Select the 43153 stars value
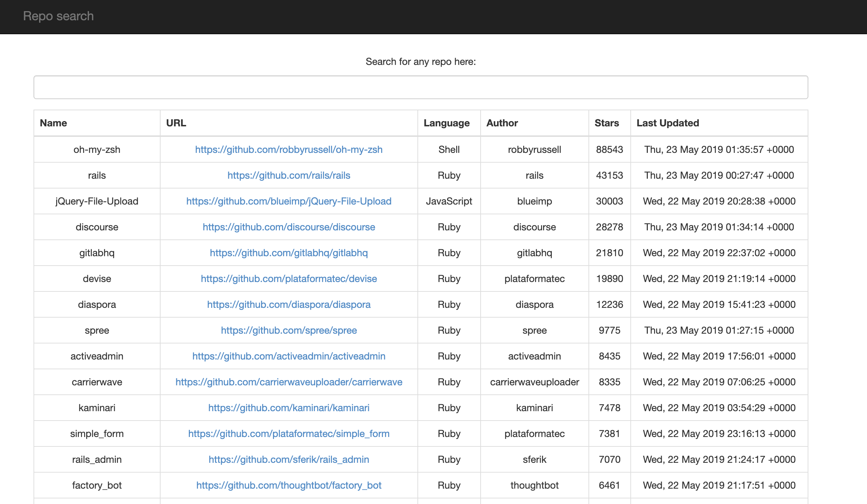Viewport: 867px width, 504px height. (609, 175)
